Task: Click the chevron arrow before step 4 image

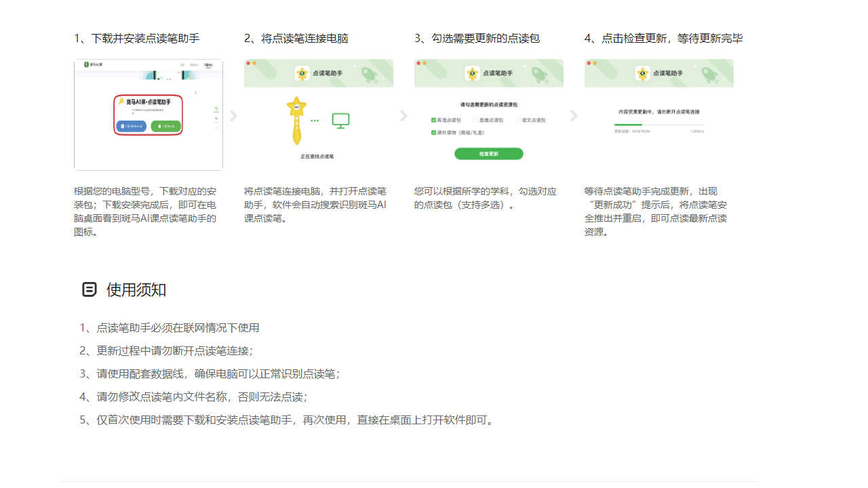Action: [x=574, y=116]
